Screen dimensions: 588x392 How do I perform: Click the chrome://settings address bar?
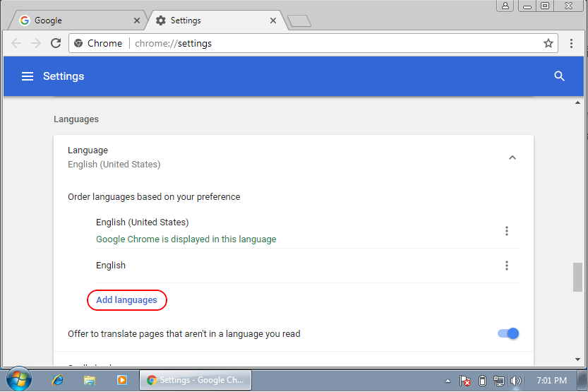pyautogui.click(x=313, y=43)
